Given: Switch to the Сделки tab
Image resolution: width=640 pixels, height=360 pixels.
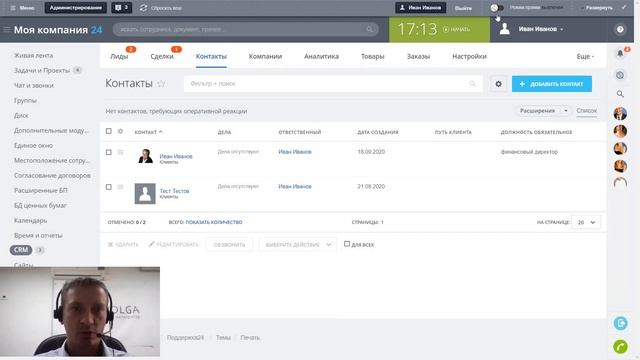Looking at the screenshot, I should pos(162,56).
